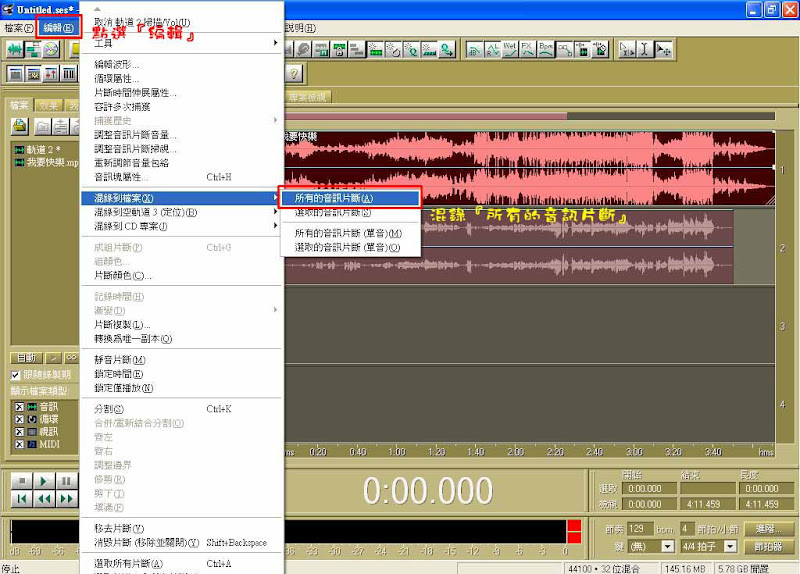Uncheck the MIDI file type checkbox

point(19,443)
